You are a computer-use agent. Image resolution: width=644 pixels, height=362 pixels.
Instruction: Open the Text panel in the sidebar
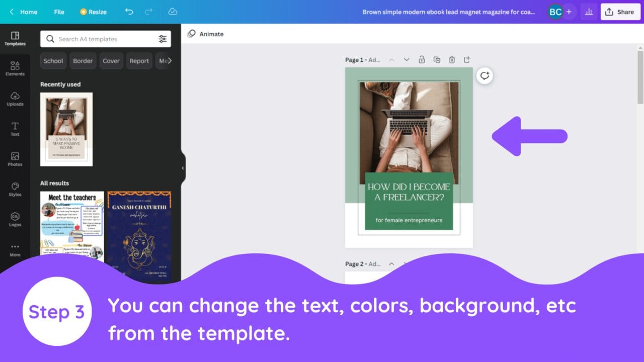(15, 129)
